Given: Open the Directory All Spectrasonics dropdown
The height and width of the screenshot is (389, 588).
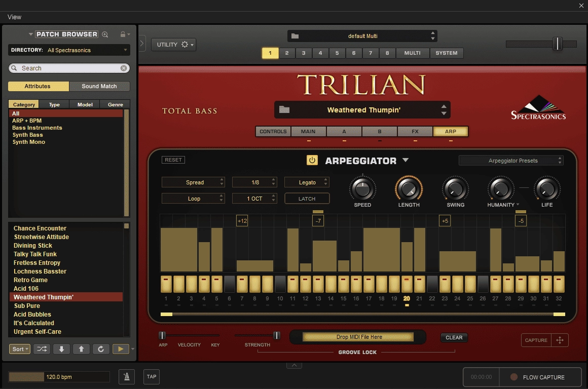Looking at the screenshot, I should (x=69, y=50).
